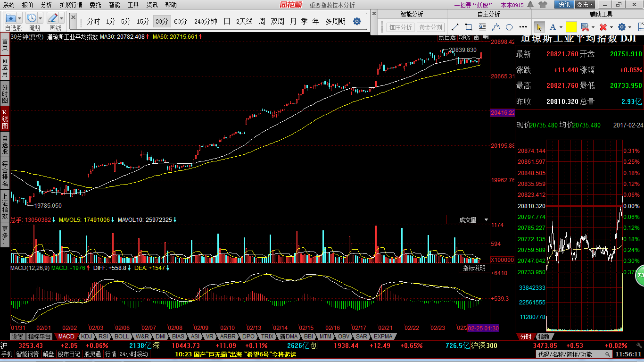Click the shirt skin theme icon

[542, 5]
